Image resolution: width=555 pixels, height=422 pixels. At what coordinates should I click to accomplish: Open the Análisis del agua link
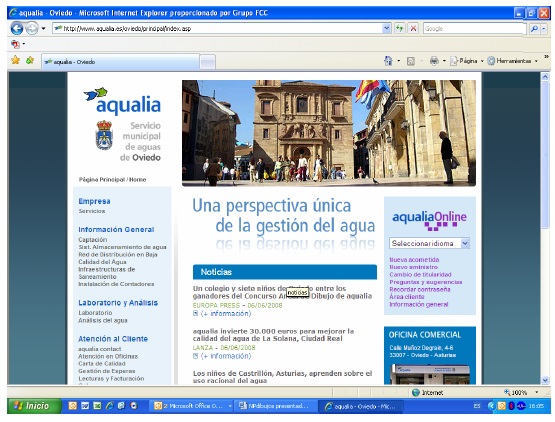click(x=103, y=320)
